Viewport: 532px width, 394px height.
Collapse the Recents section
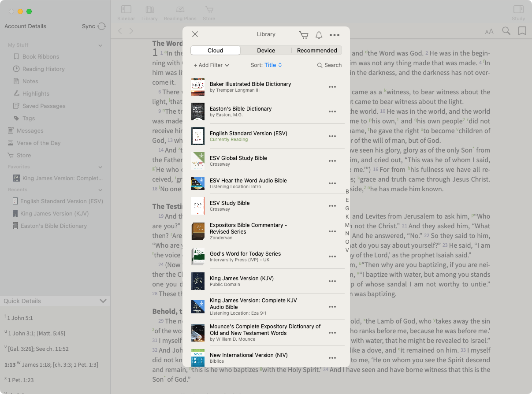[x=100, y=190]
